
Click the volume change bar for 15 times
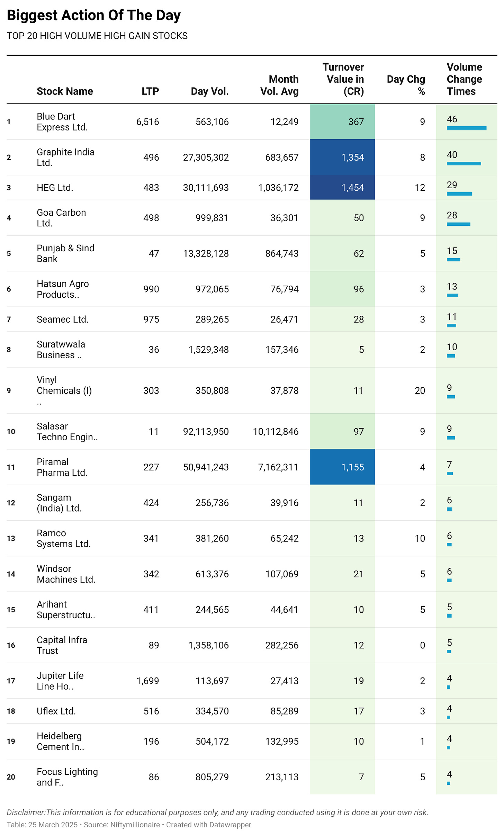click(453, 260)
